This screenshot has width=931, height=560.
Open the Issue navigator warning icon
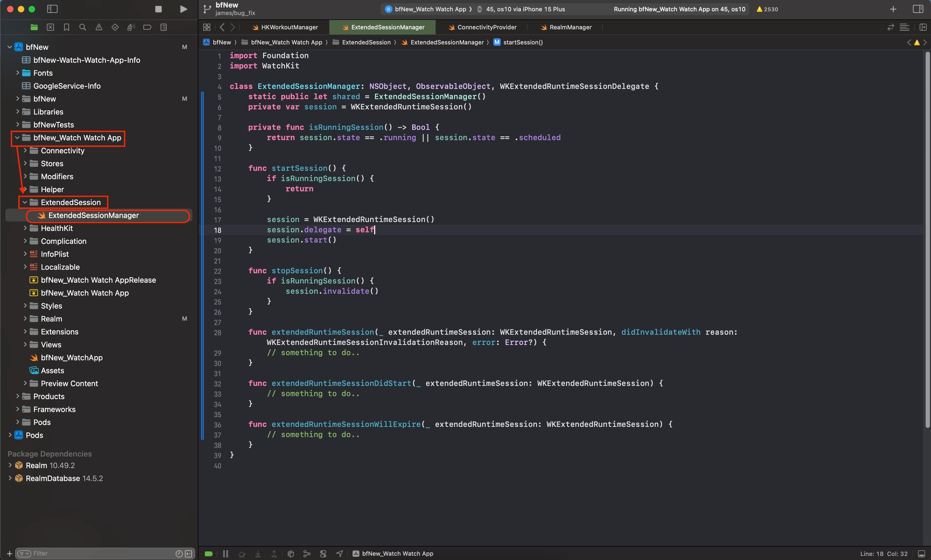point(99,27)
